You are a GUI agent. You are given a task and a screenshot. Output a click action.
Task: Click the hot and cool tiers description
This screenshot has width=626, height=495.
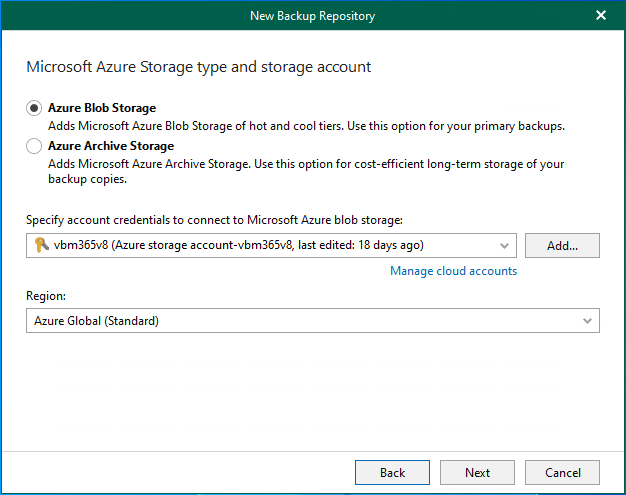(x=306, y=126)
